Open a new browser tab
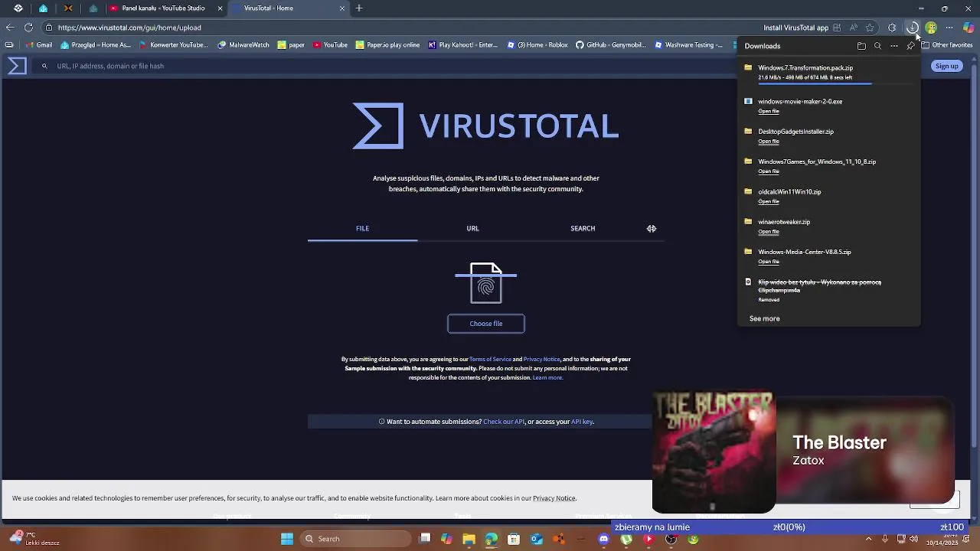Viewport: 980px width, 551px height. click(359, 8)
